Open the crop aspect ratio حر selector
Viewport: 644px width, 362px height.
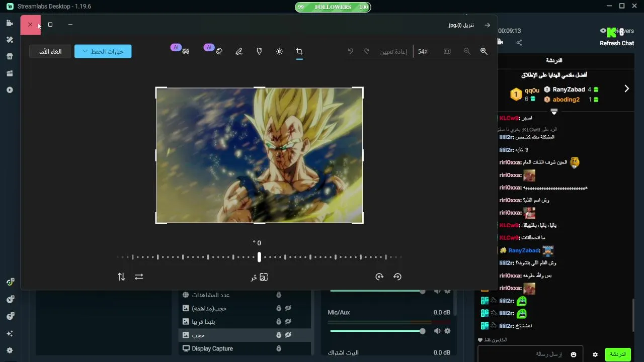click(259, 277)
